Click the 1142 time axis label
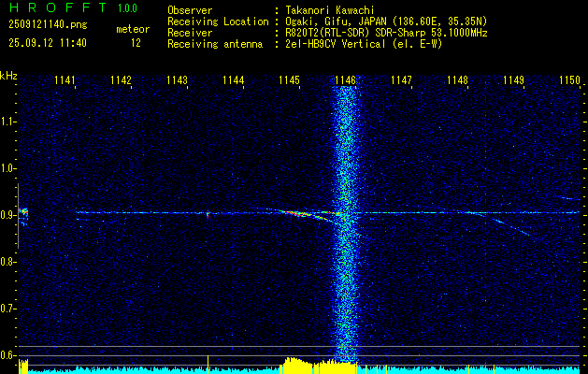The height and width of the screenshot is (374, 588). [x=122, y=79]
